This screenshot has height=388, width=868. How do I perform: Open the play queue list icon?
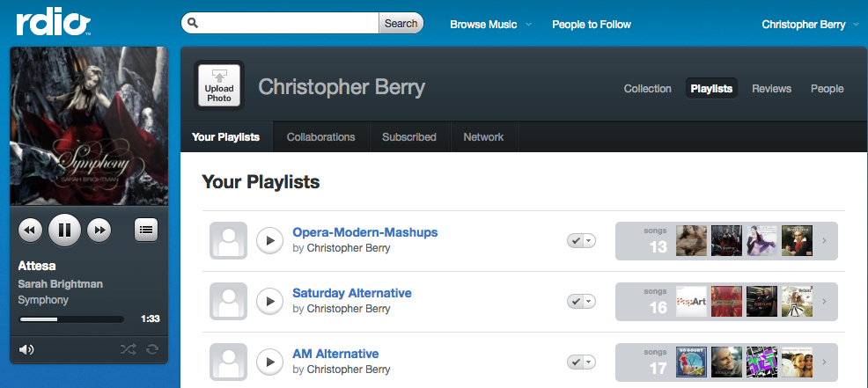point(146,230)
